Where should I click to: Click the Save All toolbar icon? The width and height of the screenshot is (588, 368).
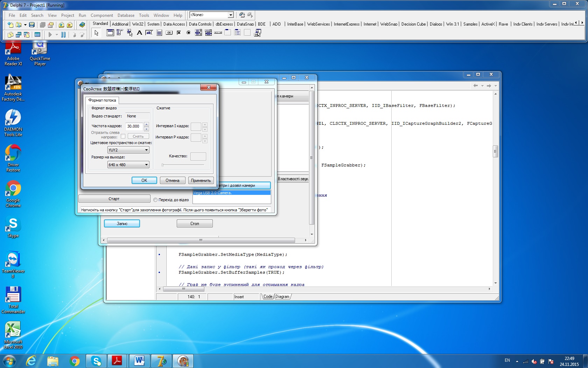(x=43, y=25)
